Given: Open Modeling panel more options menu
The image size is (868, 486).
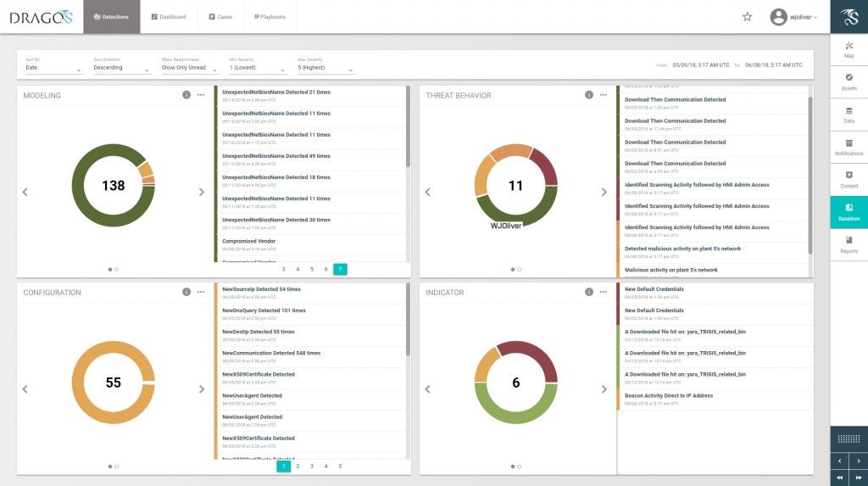Looking at the screenshot, I should 201,95.
